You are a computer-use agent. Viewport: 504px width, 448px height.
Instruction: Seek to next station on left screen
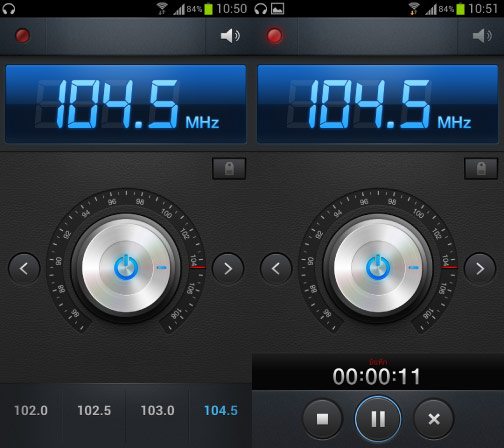point(228,268)
